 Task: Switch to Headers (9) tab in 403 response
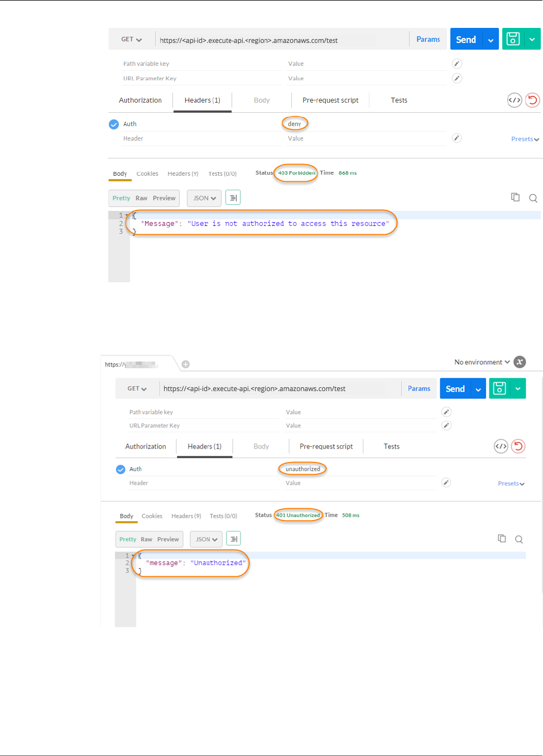coord(182,174)
